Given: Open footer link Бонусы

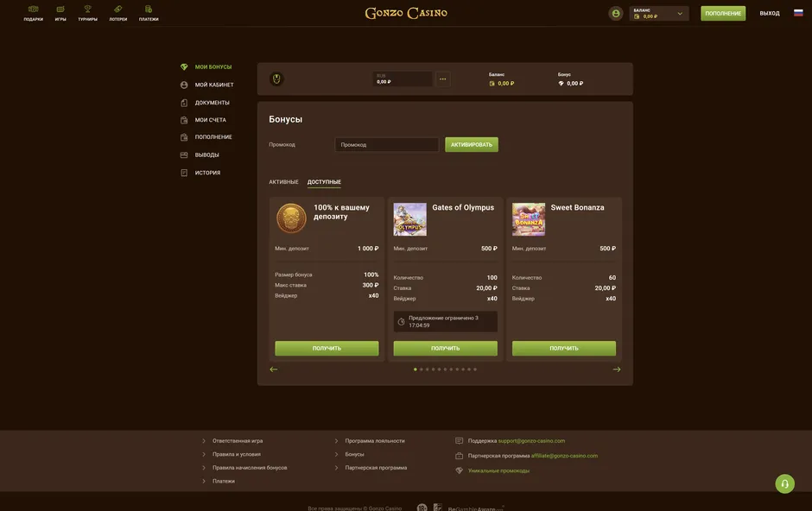Looking at the screenshot, I should (x=355, y=454).
